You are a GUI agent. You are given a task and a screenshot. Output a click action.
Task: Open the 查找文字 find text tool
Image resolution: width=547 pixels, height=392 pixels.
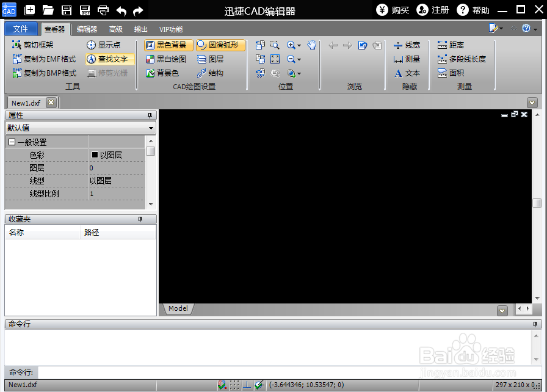pos(110,59)
